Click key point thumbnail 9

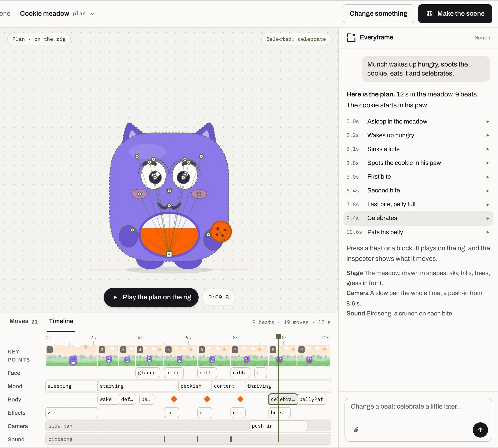(313, 356)
